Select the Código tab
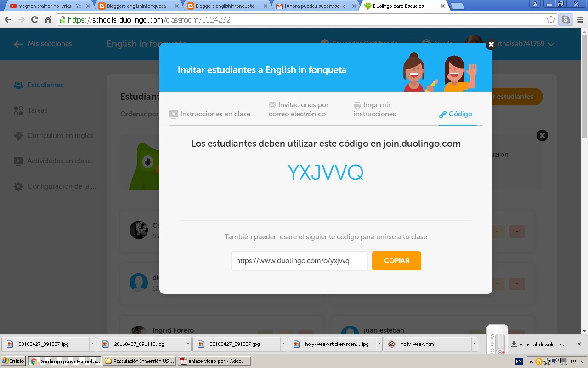This screenshot has height=368, width=588. (x=456, y=114)
